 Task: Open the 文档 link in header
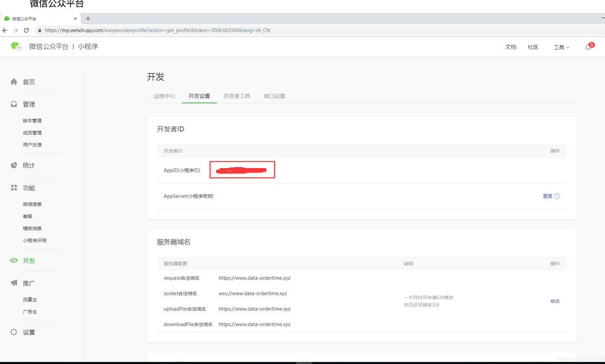511,47
